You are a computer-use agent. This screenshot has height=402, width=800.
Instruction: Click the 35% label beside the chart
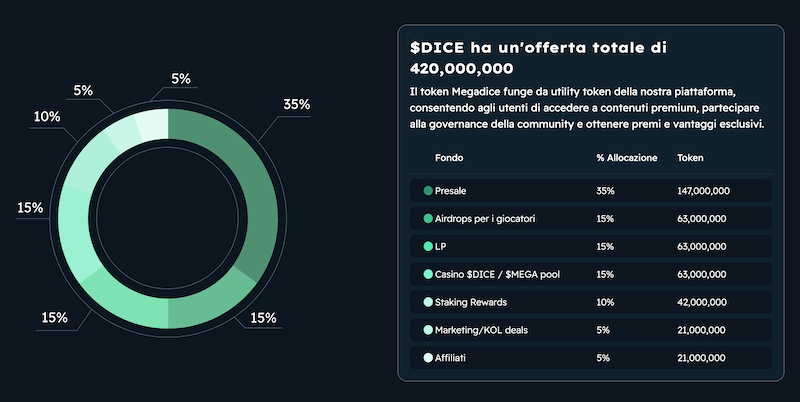pyautogui.click(x=297, y=104)
